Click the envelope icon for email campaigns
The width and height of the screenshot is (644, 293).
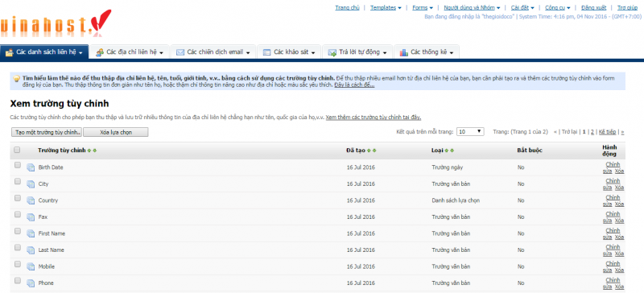coord(180,52)
